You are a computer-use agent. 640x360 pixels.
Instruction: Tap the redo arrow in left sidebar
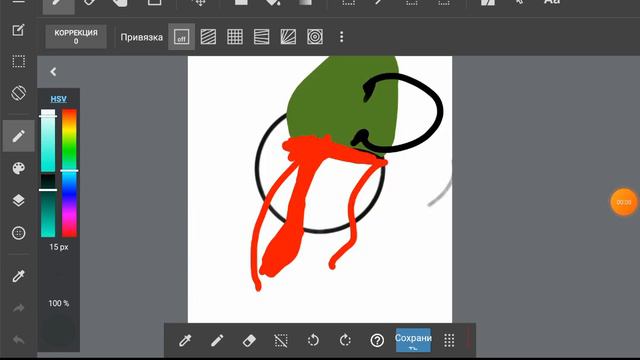pyautogui.click(x=18, y=308)
